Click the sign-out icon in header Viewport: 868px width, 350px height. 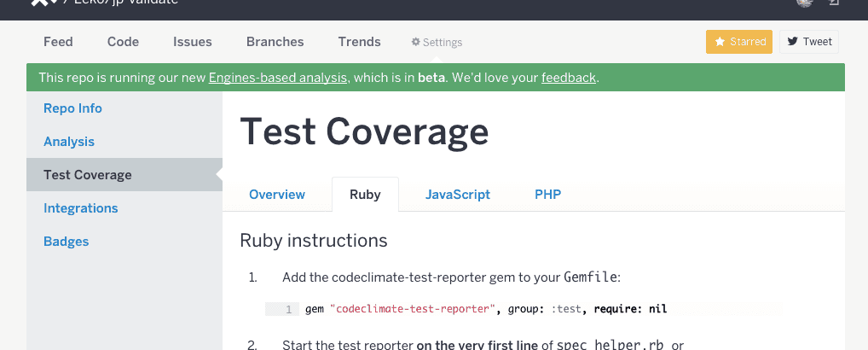point(833,3)
